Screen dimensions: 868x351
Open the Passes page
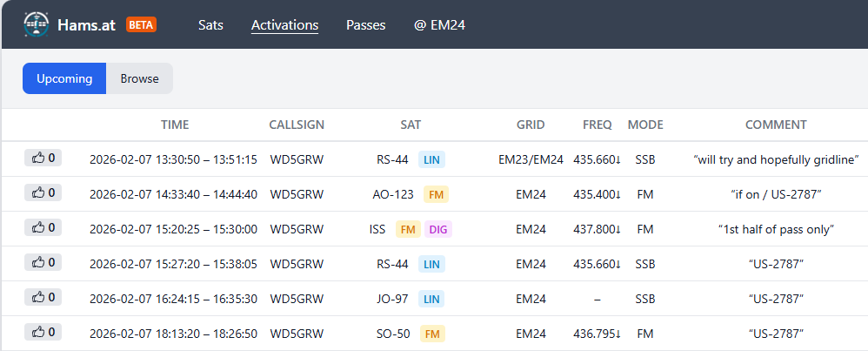point(366,25)
